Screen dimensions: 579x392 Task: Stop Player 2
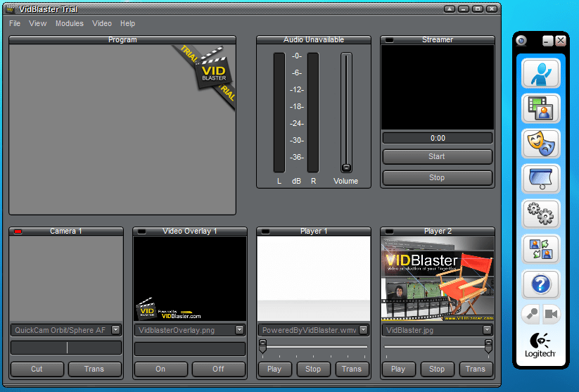pos(437,369)
